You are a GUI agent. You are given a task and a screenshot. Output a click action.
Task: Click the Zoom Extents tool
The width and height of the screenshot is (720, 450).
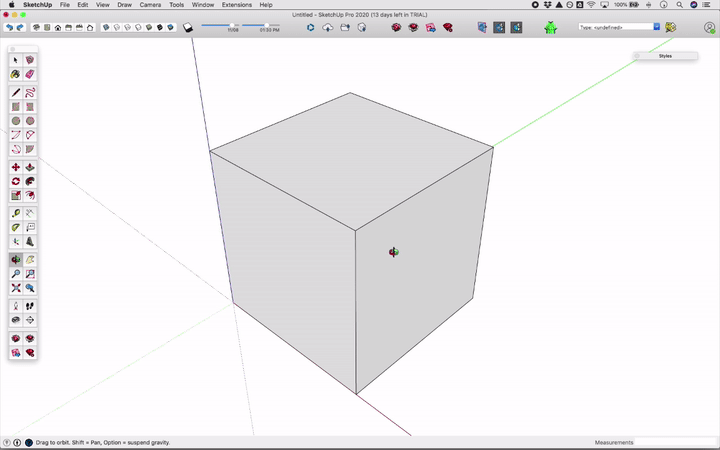click(x=16, y=288)
